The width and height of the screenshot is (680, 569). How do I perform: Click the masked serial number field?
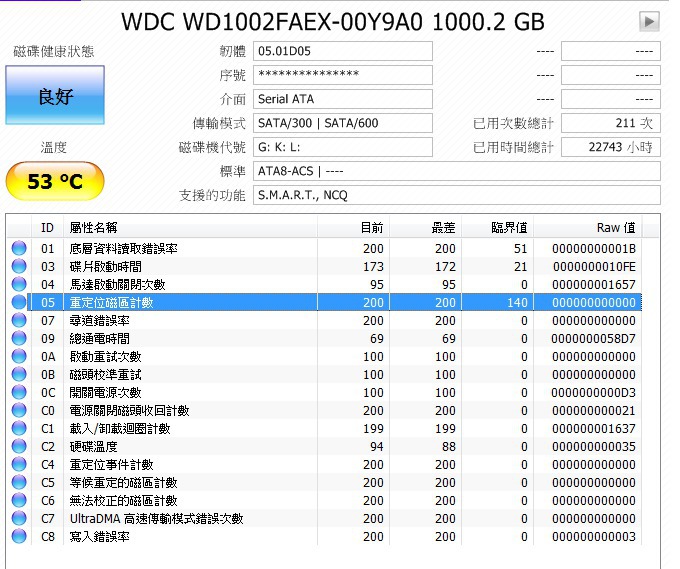[343, 75]
